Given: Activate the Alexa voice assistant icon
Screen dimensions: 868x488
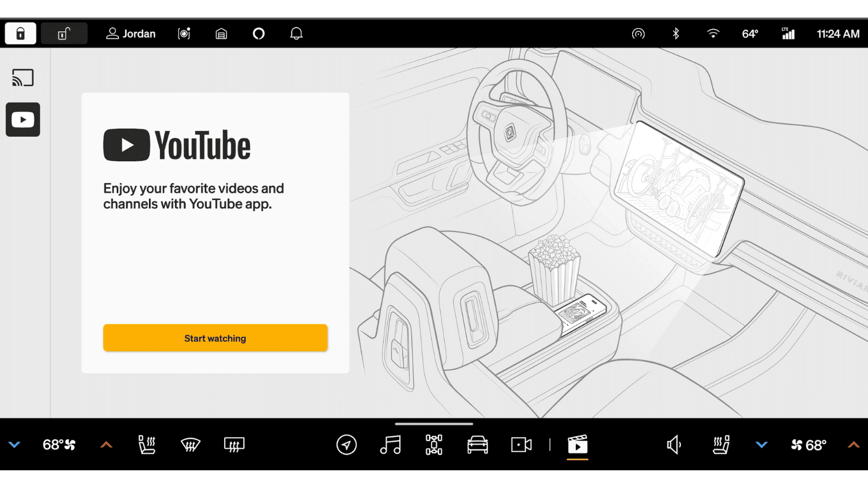Looking at the screenshot, I should (x=259, y=34).
